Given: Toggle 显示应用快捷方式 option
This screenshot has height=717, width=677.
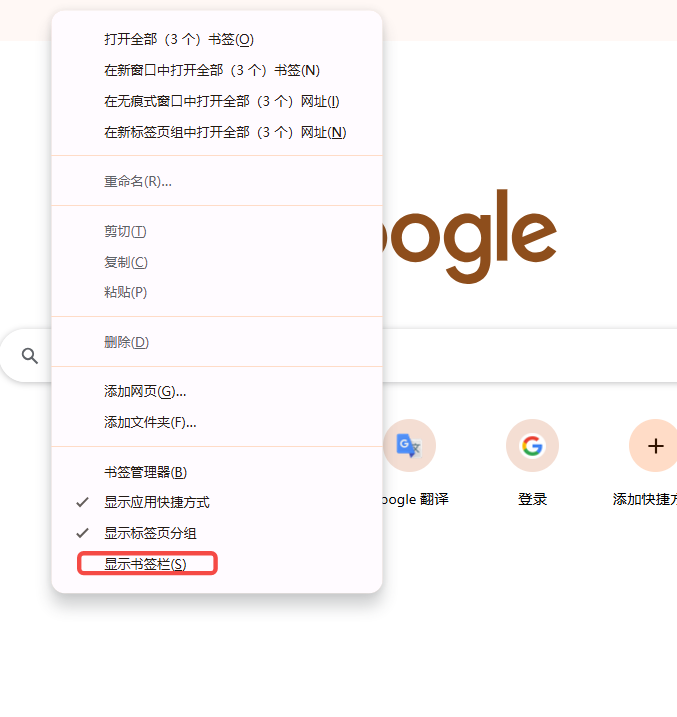Looking at the screenshot, I should pyautogui.click(x=217, y=502).
